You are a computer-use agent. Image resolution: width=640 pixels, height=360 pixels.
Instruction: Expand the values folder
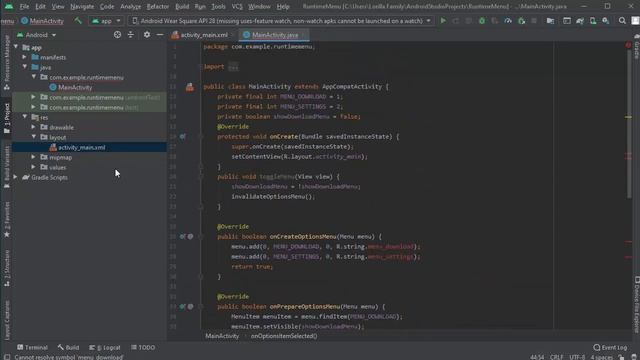coord(33,167)
